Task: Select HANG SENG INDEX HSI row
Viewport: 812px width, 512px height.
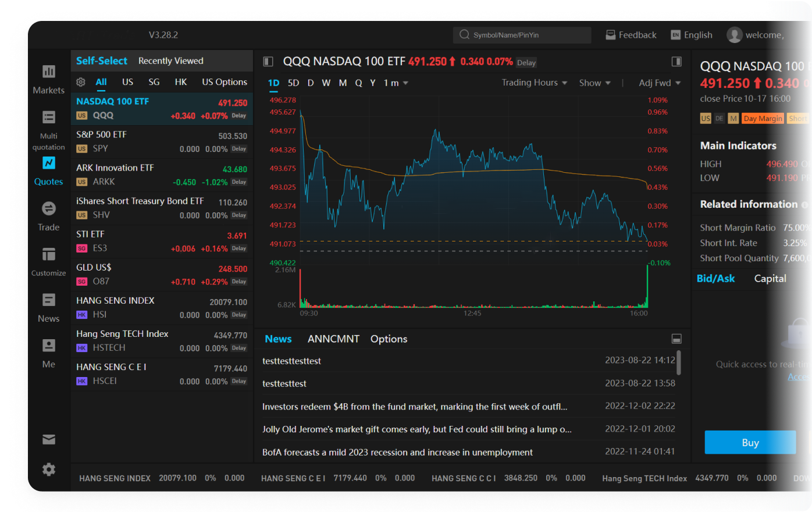Action: [162, 308]
